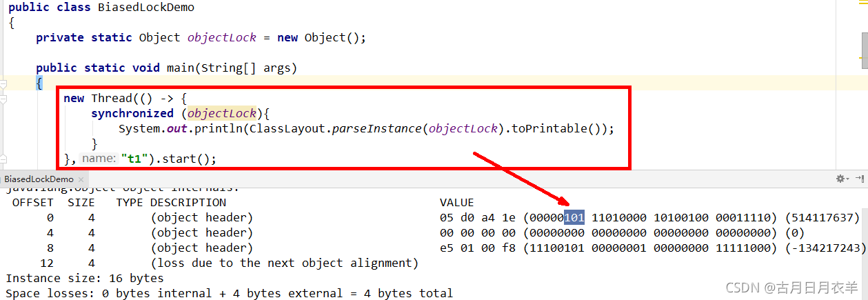Open the run panel gear settings menu

click(842, 179)
